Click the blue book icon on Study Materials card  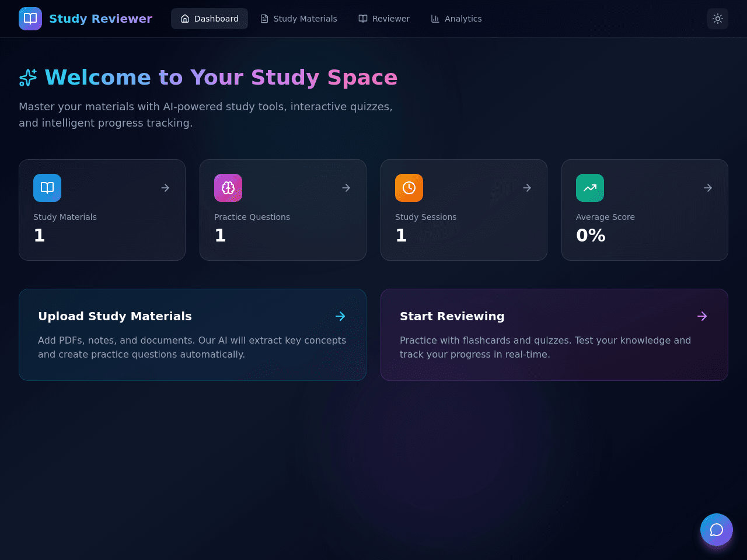click(47, 188)
